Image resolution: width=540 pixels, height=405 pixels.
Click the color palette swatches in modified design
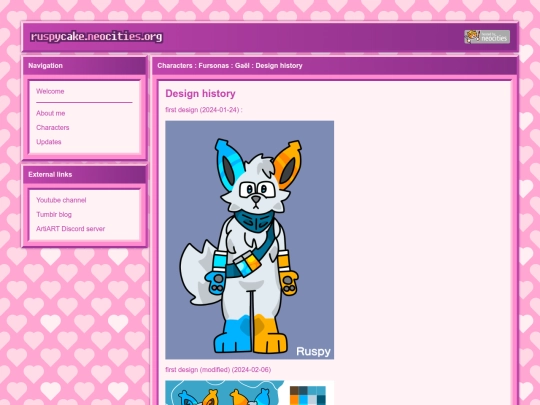tap(308, 395)
